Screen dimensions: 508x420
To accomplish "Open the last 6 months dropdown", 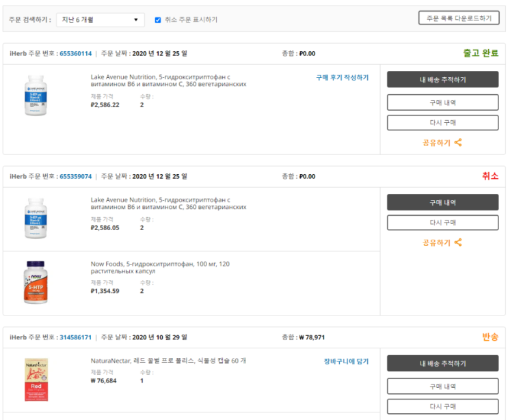I will [x=100, y=20].
